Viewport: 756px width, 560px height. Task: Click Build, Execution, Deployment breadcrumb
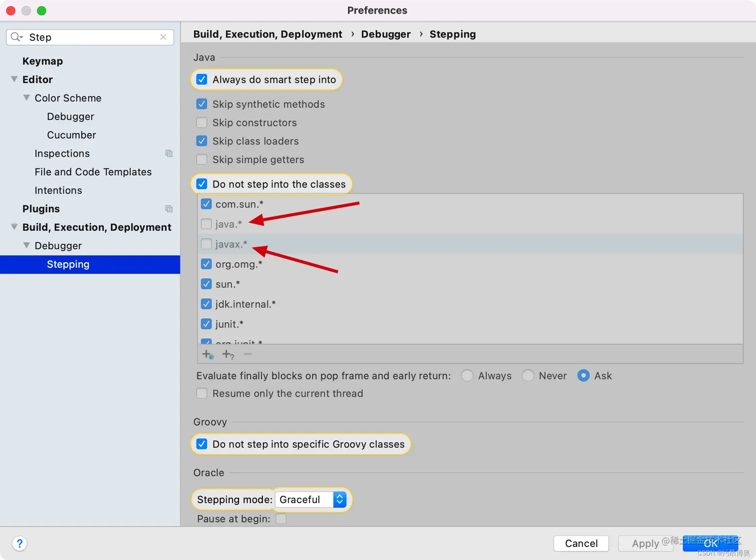[x=267, y=34]
